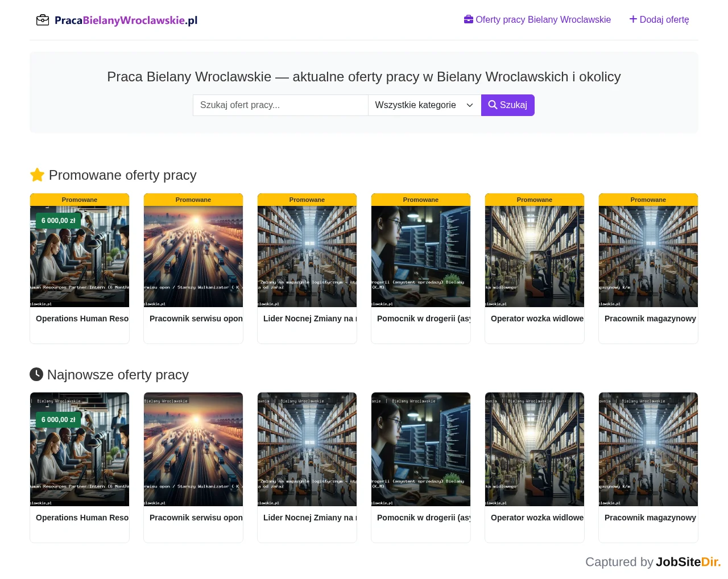
Task: Open newest Operator wozka widlowego thumbnail
Action: coord(535,449)
